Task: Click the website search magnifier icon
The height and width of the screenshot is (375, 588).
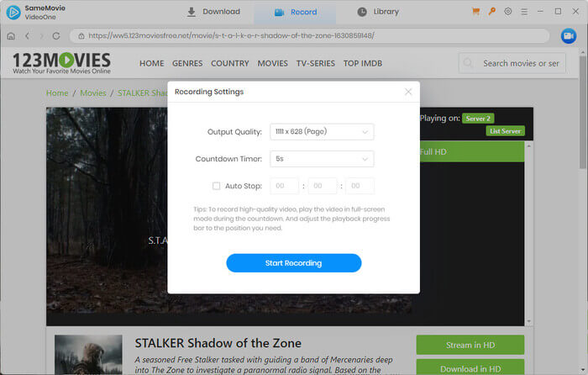Action: point(468,63)
